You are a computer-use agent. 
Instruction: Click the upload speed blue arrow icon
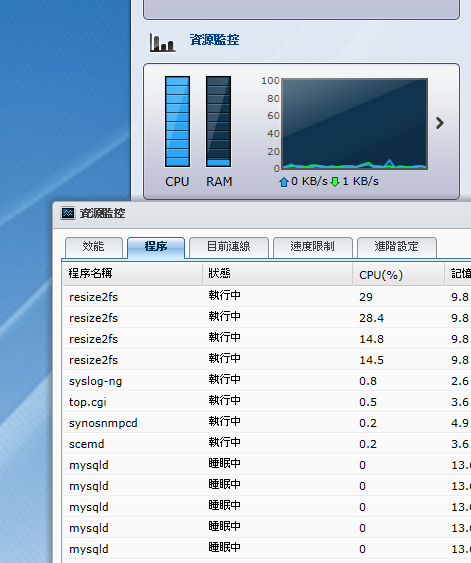[284, 182]
